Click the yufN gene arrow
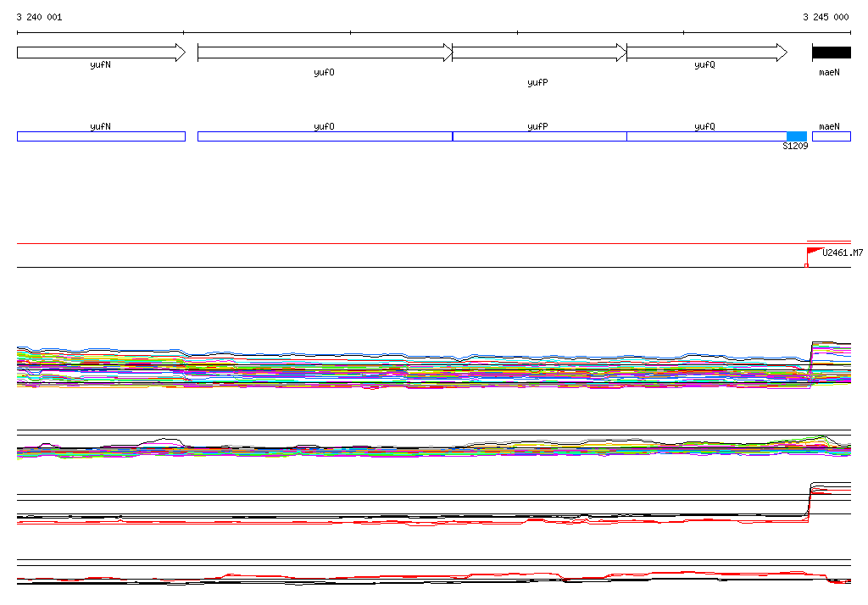Screen dimensions: 868x605 click(x=102, y=53)
